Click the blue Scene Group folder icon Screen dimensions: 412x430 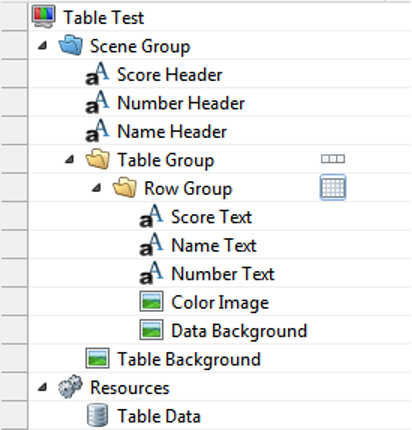tap(70, 45)
